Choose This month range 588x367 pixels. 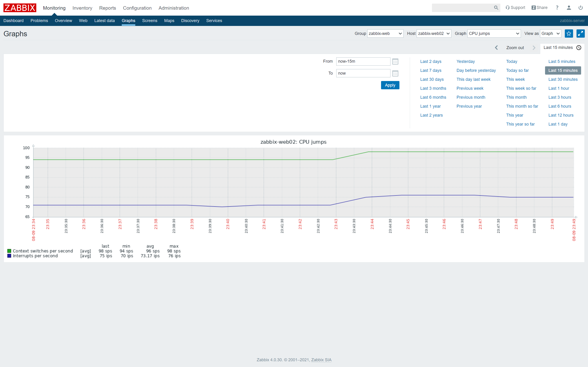[x=516, y=97]
